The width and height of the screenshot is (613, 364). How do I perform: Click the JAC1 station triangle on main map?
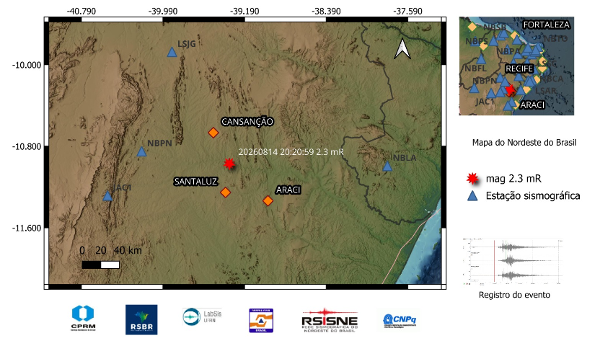[x=107, y=195]
